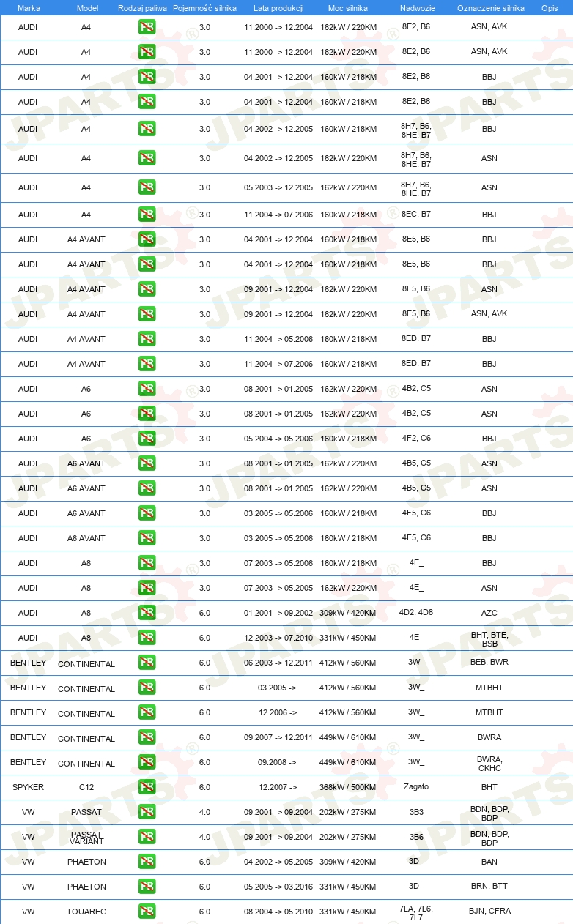
Task: Click fuel icon in Bentley 03.2005 row
Action: point(147,688)
